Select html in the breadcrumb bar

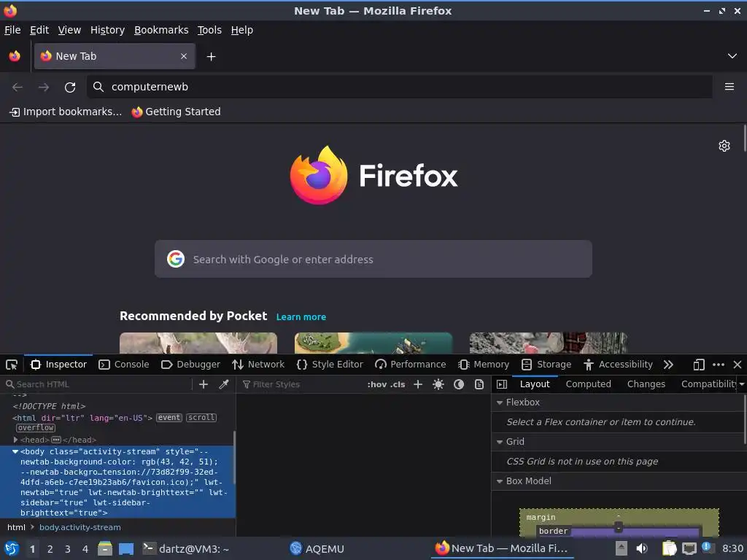[16, 527]
